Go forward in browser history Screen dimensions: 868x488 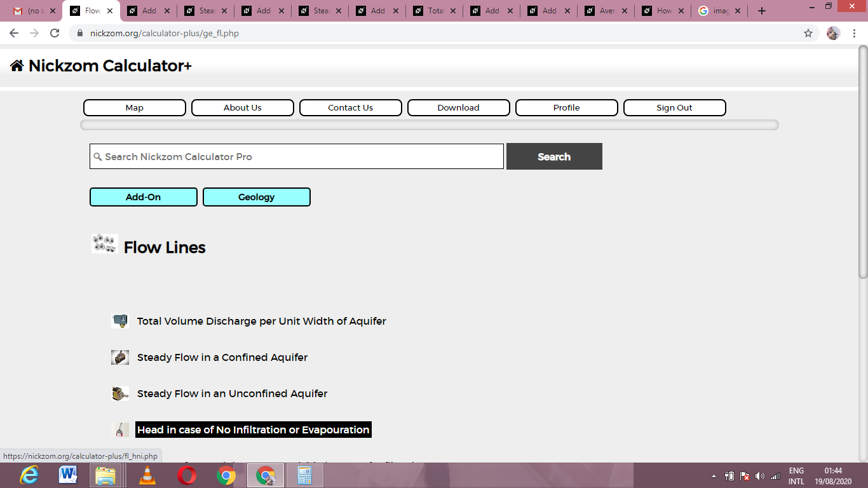coord(34,33)
